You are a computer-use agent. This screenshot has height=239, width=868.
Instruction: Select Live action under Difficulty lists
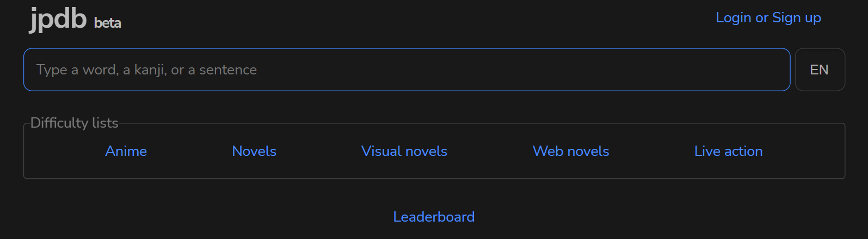[x=728, y=151]
